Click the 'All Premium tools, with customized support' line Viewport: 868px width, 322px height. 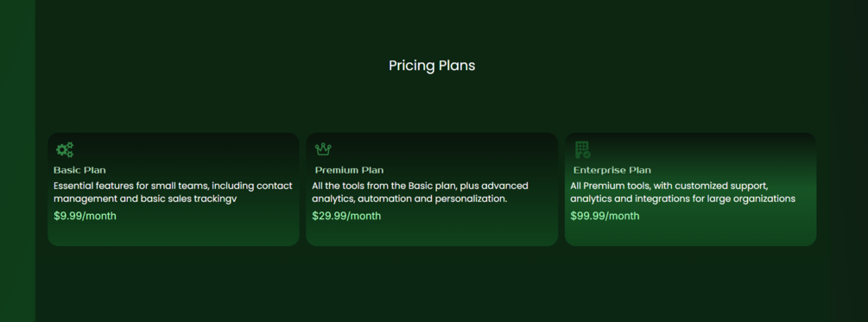click(669, 186)
